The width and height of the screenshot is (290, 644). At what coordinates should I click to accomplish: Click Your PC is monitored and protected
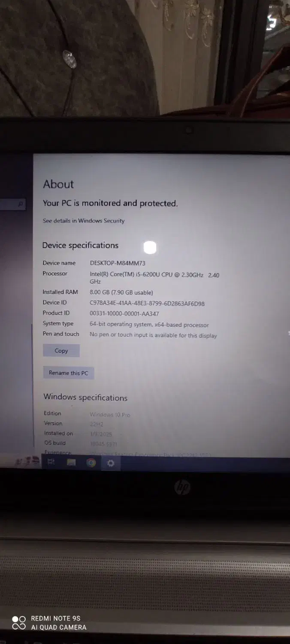click(x=110, y=203)
